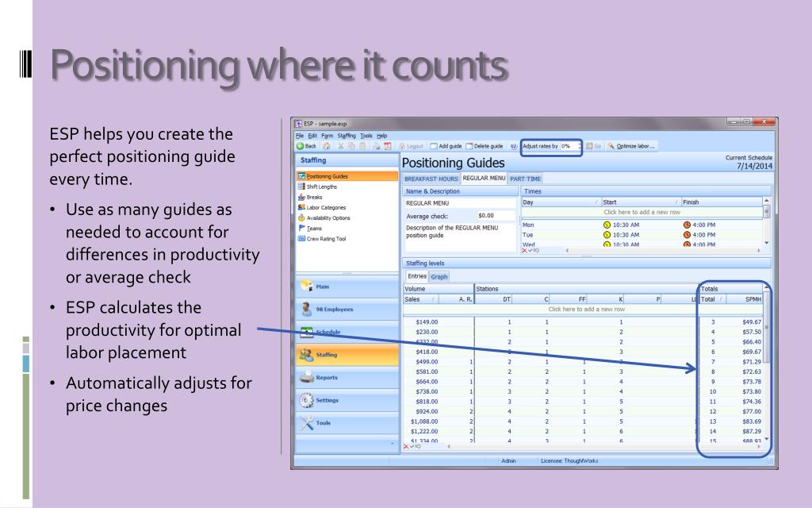Sort Times grid by Start column
Screen dimensions: 812x508
[x=641, y=202]
